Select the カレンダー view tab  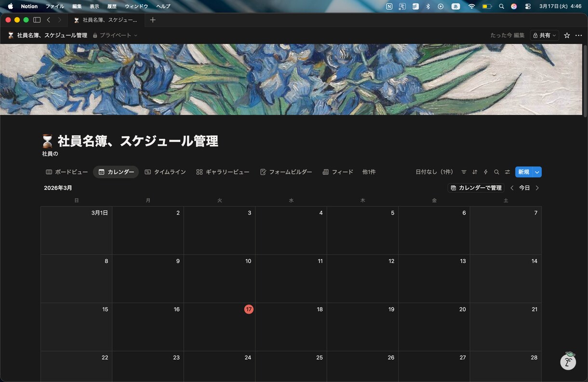pos(116,172)
